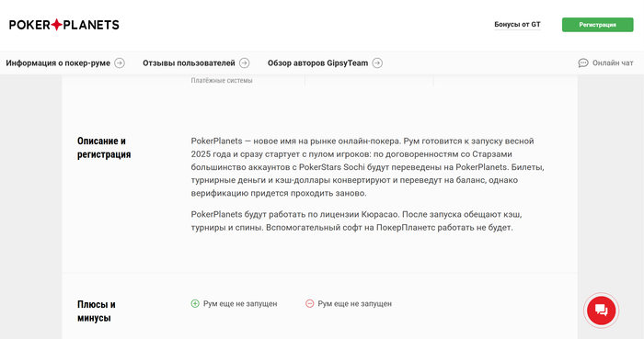Open the red floating chat button
Image resolution: width=644 pixels, height=339 pixels.
(x=602, y=311)
